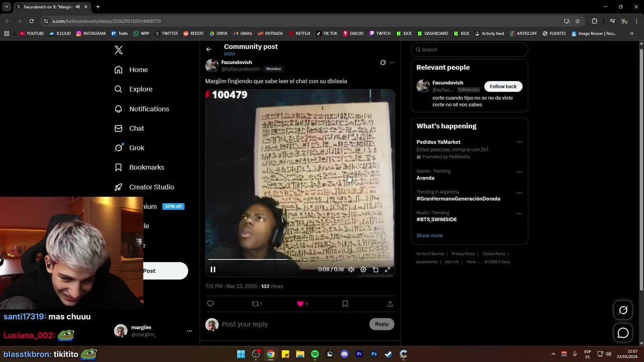Screen dimensions: 644x362
Task: Open Chrome extensions puzzle icon
Action: coord(595,21)
